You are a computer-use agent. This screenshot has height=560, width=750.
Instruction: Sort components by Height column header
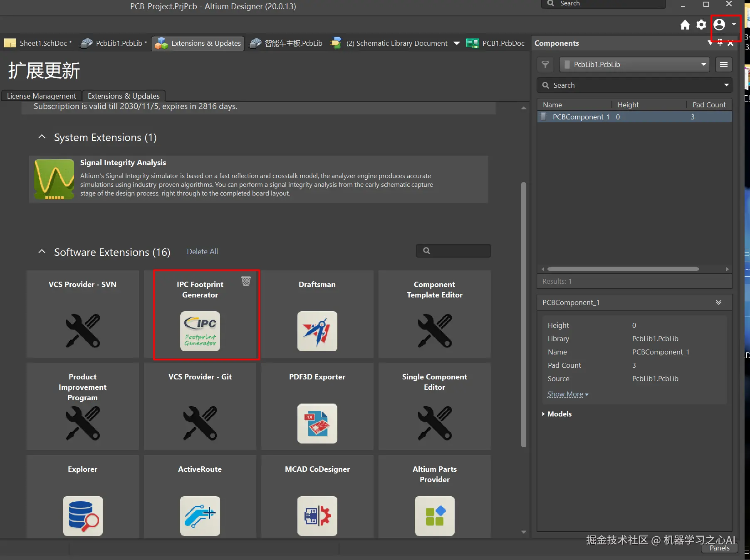tap(628, 105)
